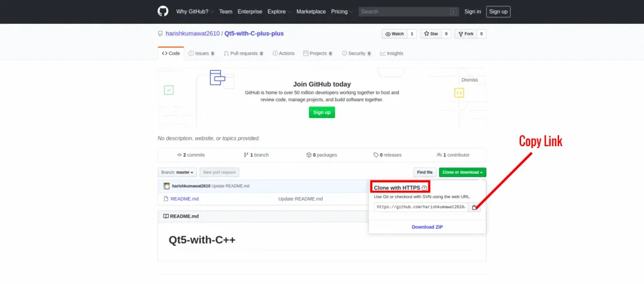Go to the Team page

tap(225, 12)
